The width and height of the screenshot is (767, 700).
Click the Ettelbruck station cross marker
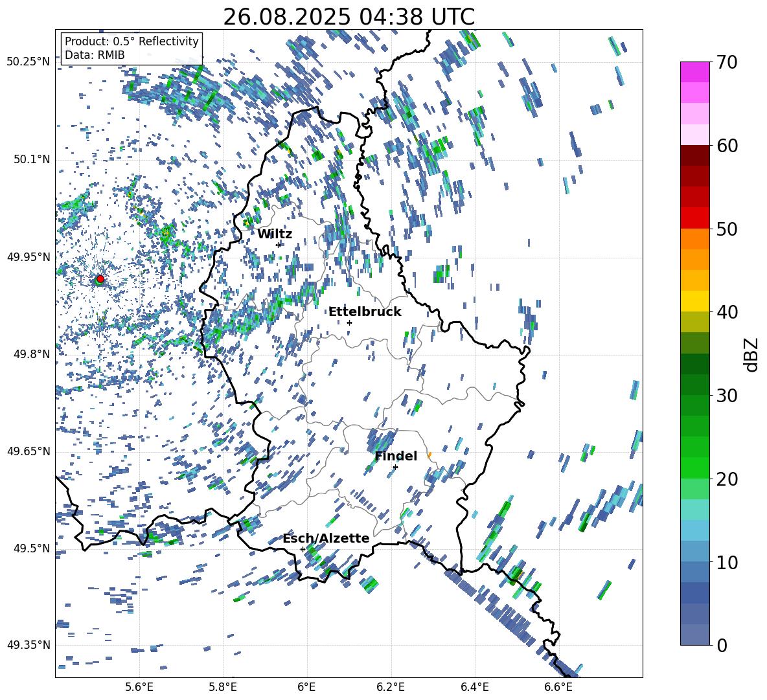349,322
